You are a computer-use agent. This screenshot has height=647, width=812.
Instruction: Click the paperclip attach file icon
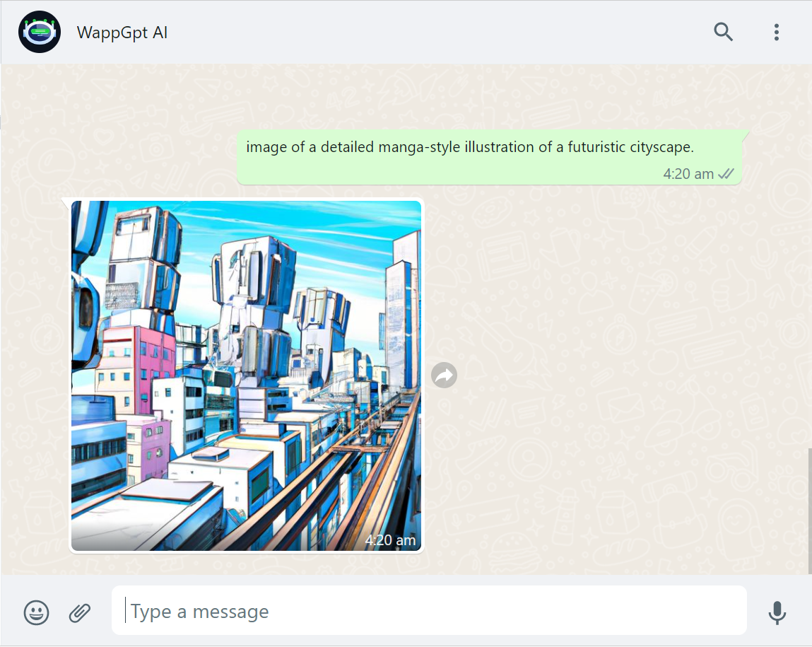pyautogui.click(x=80, y=612)
